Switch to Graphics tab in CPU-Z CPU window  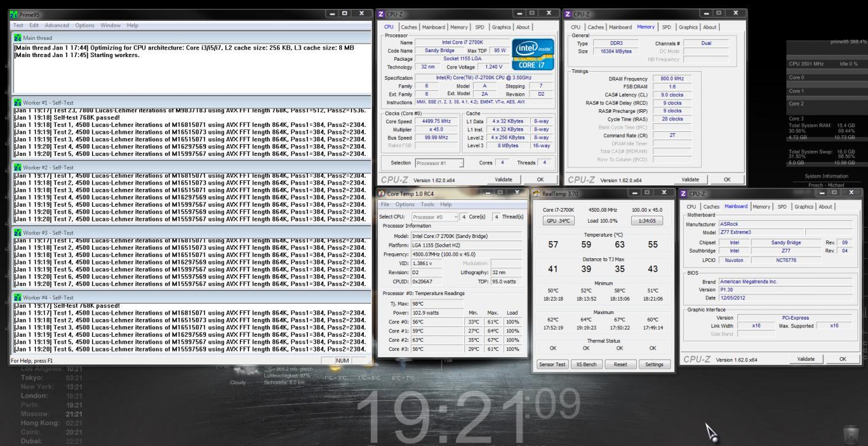tap(501, 27)
